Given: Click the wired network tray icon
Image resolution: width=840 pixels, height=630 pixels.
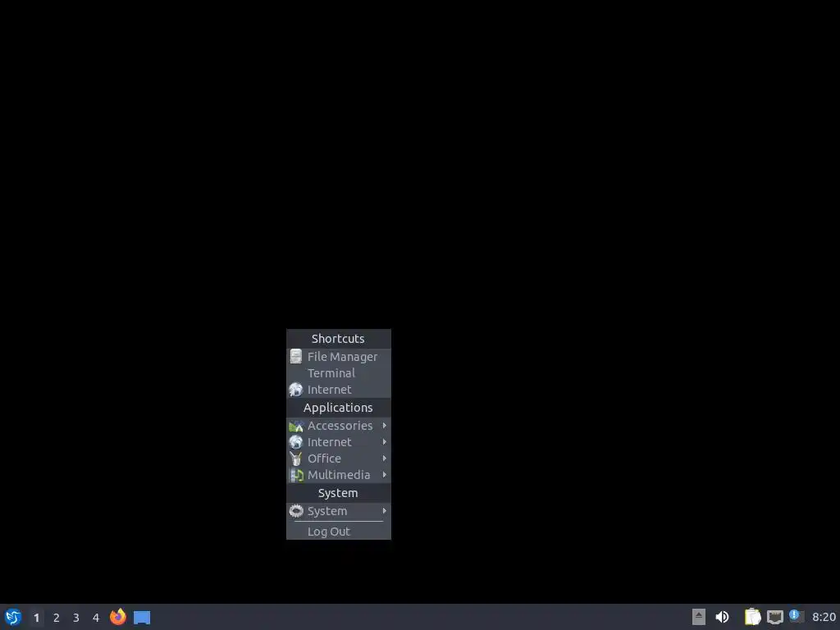Looking at the screenshot, I should 774,618.
